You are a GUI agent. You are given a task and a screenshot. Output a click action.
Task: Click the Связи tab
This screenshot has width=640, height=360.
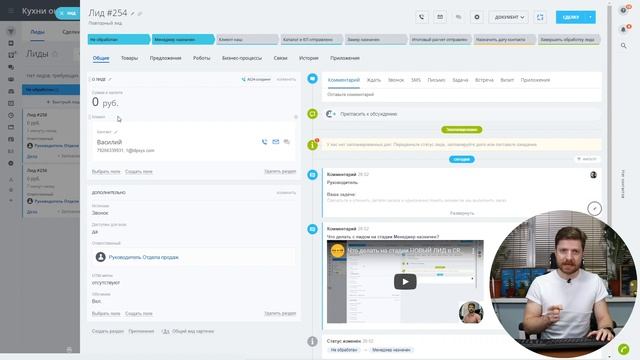(280, 58)
